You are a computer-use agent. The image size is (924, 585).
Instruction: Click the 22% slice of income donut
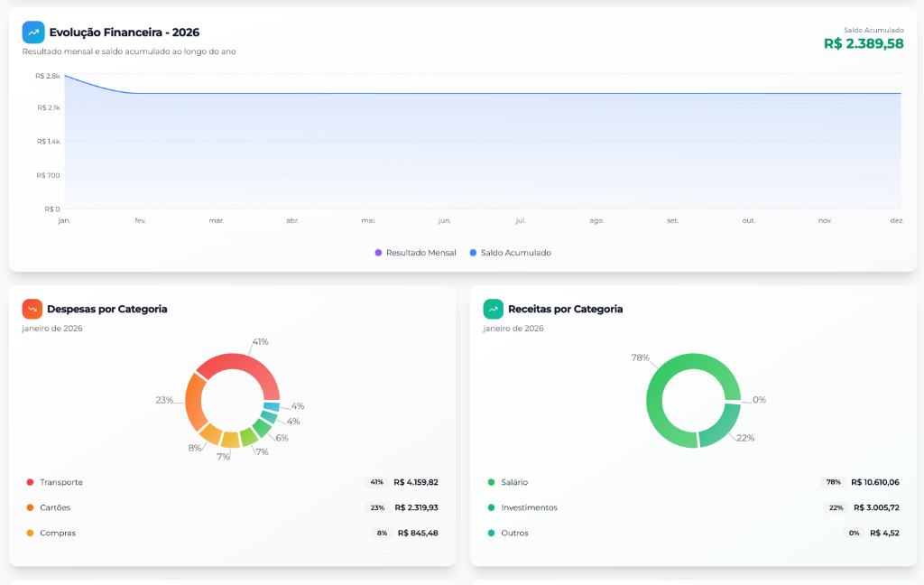coord(723,428)
